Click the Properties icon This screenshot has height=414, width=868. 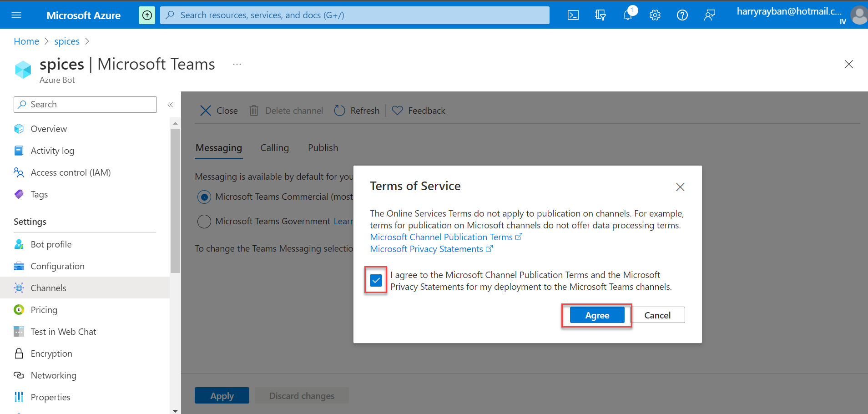click(x=19, y=397)
